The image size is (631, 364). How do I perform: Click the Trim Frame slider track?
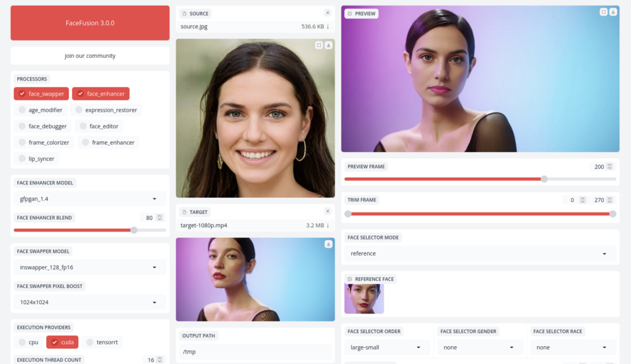[481, 214]
